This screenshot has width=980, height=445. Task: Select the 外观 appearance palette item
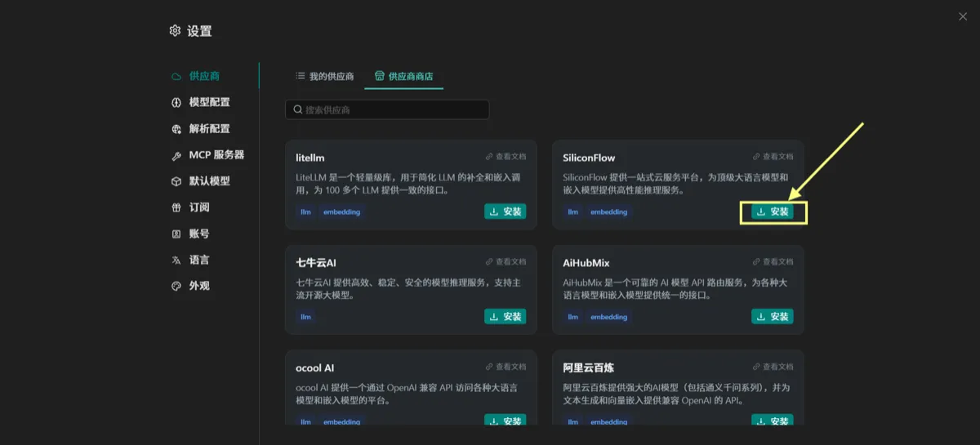click(190, 286)
